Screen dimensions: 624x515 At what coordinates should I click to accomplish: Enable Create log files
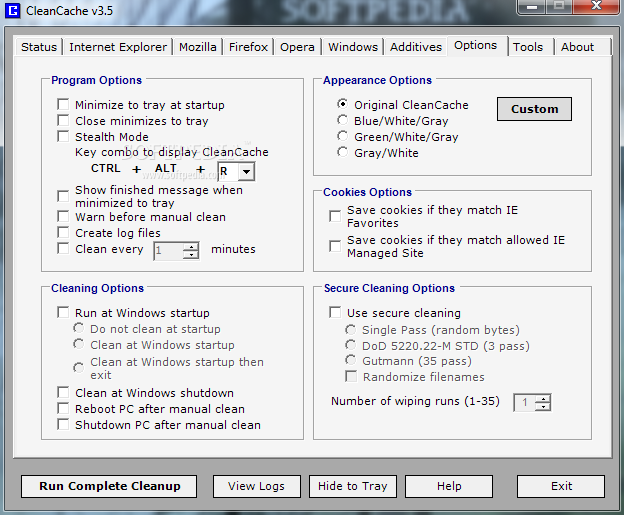[63, 232]
